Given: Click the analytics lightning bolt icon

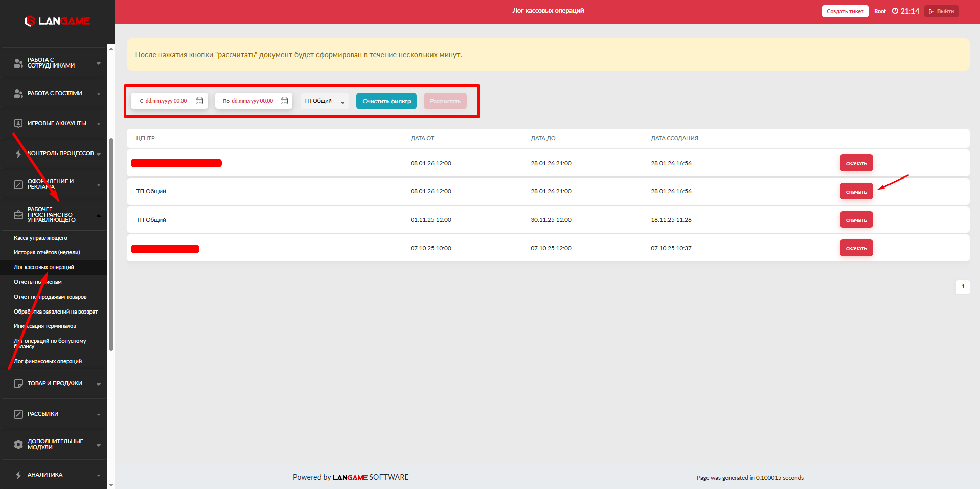Looking at the screenshot, I should coord(18,475).
